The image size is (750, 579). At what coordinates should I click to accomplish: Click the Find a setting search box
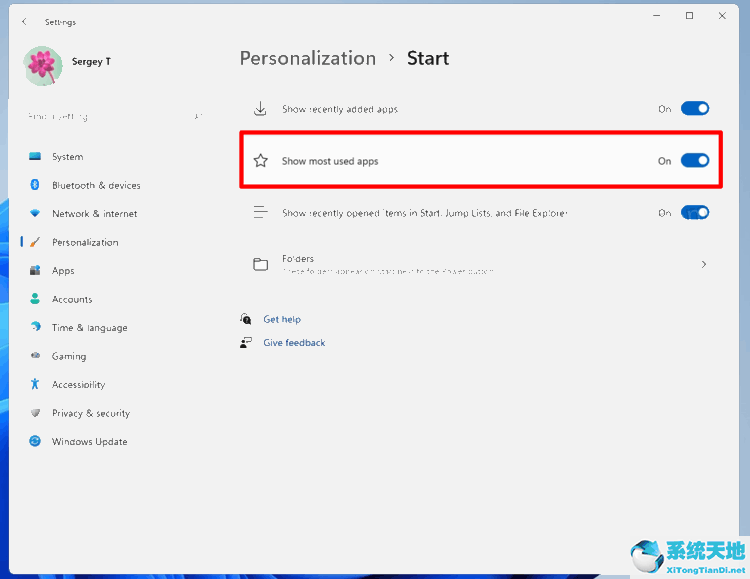115,116
